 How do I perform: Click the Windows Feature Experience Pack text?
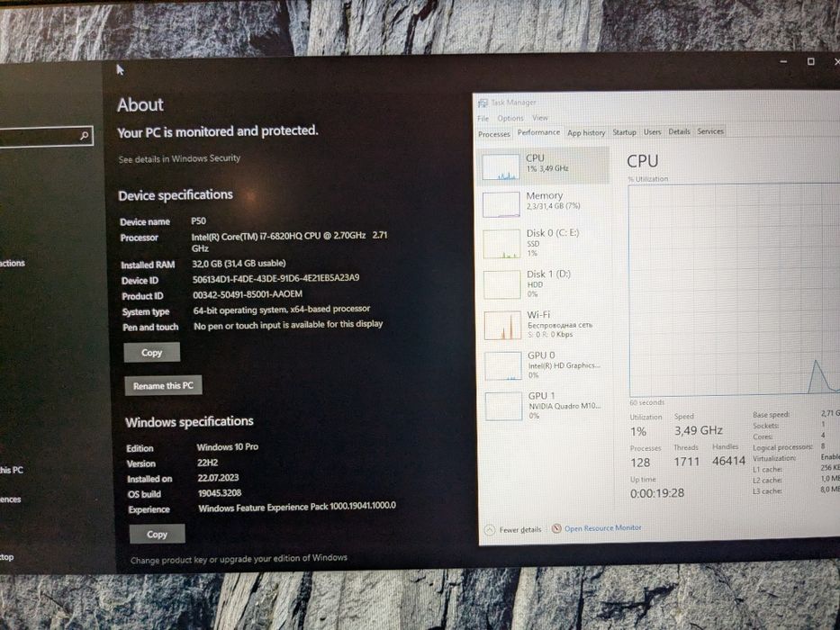pyautogui.click(x=297, y=507)
